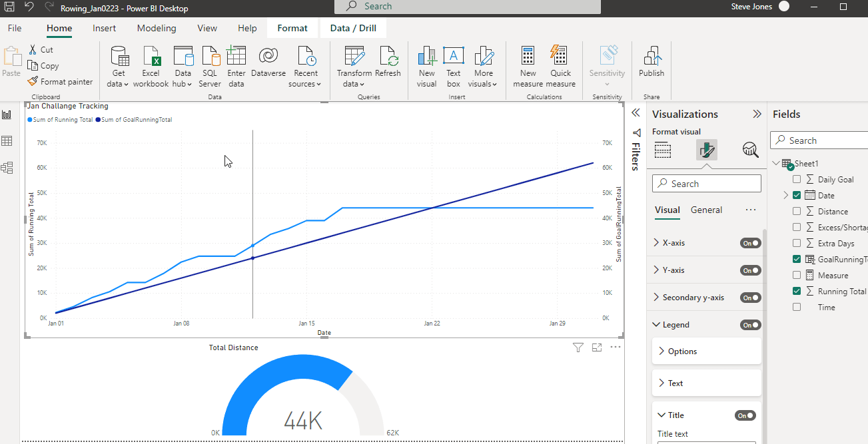Click Focus mode icon on gauge visual
The width and height of the screenshot is (868, 444).
[x=597, y=347]
